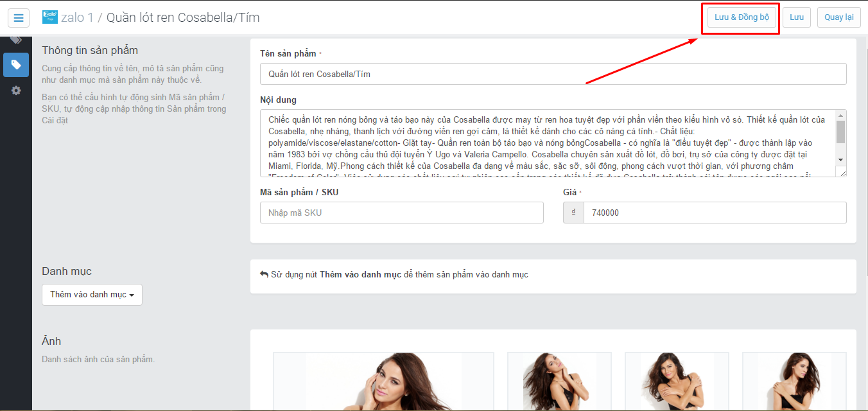Click inside the Nội dung text area
The image size is (868, 411).
(x=548, y=143)
